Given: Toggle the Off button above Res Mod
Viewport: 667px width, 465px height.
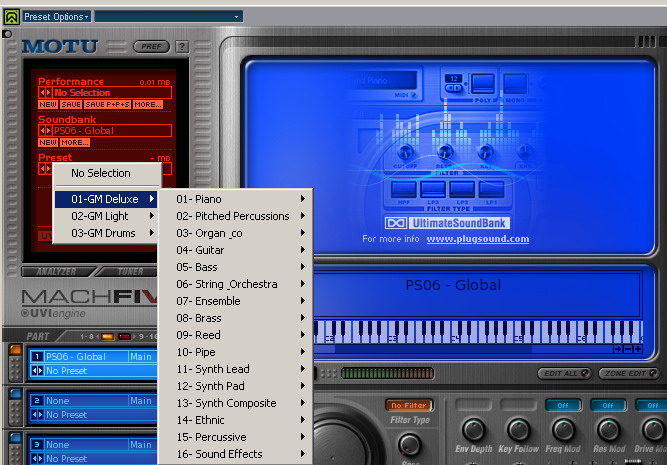Looking at the screenshot, I should click(x=608, y=405).
